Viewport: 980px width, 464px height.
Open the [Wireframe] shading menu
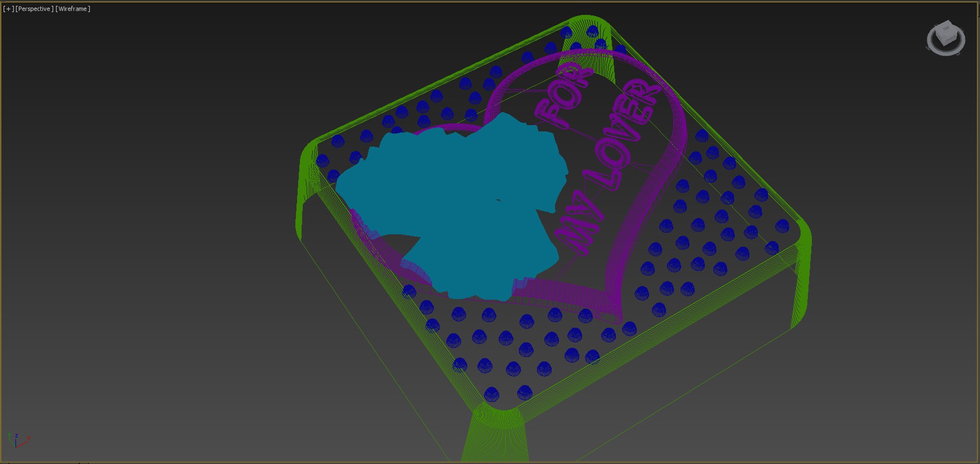[72, 9]
